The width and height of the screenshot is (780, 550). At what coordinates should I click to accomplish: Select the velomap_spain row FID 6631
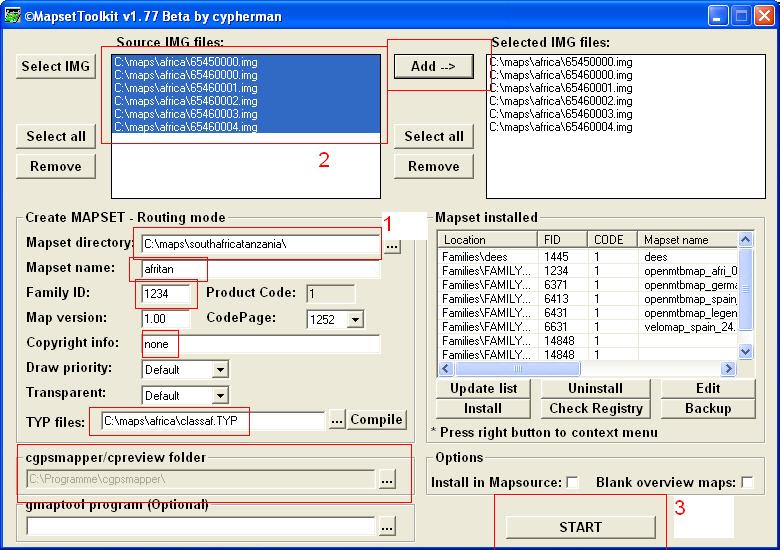pos(588,327)
